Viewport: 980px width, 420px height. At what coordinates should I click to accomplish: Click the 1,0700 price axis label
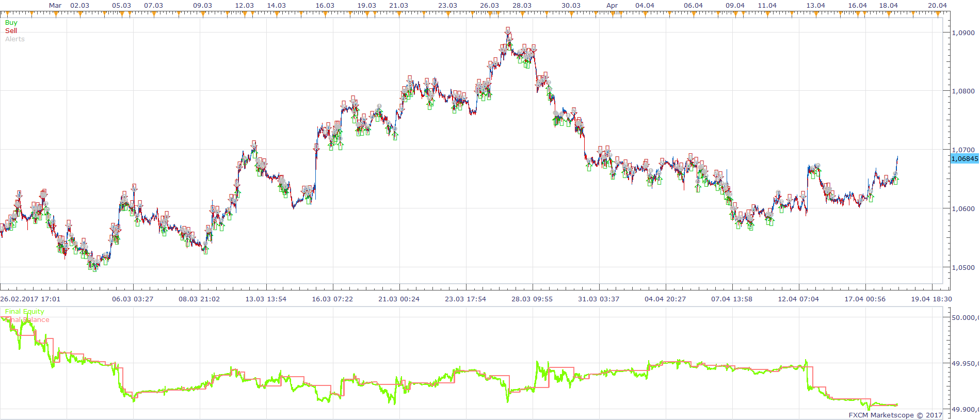tap(963, 150)
